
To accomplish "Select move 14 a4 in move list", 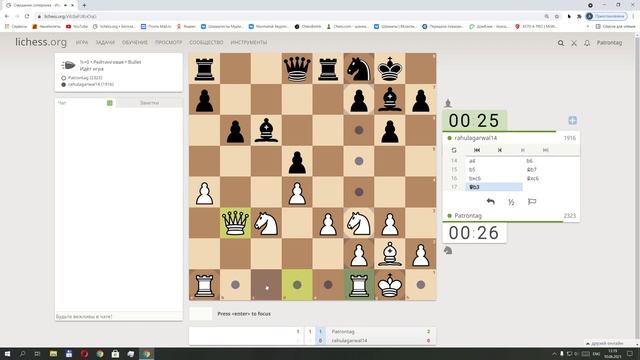I will pos(494,161).
